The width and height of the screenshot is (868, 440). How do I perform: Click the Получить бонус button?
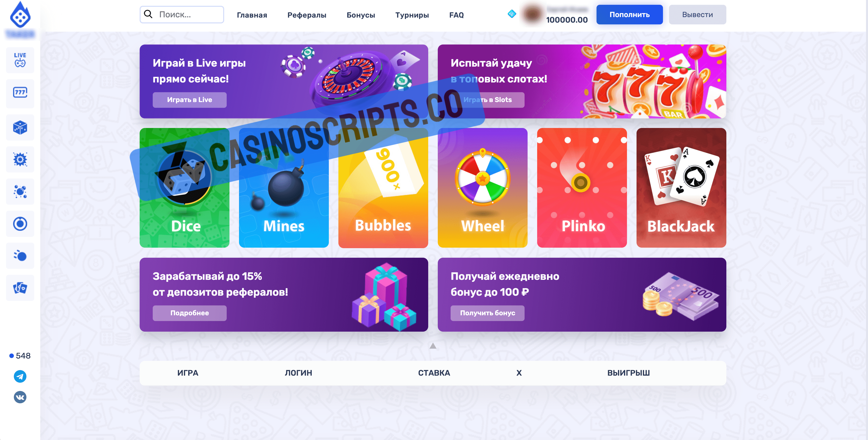point(487,313)
